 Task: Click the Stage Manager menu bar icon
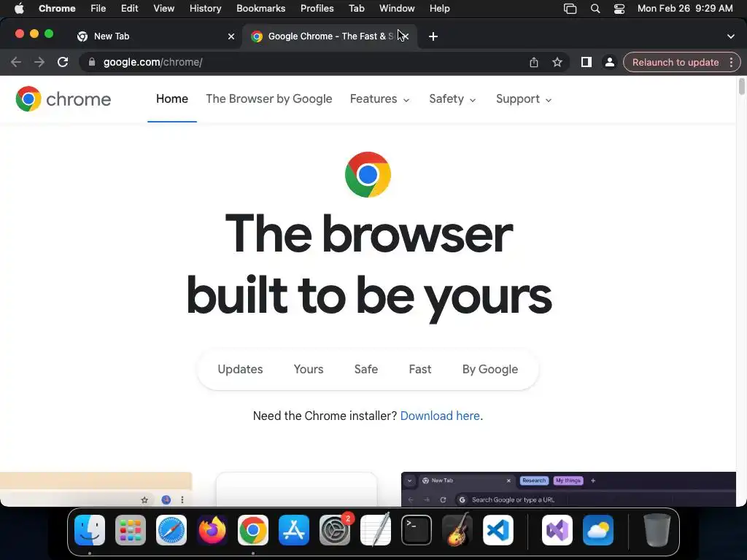pyautogui.click(x=570, y=9)
